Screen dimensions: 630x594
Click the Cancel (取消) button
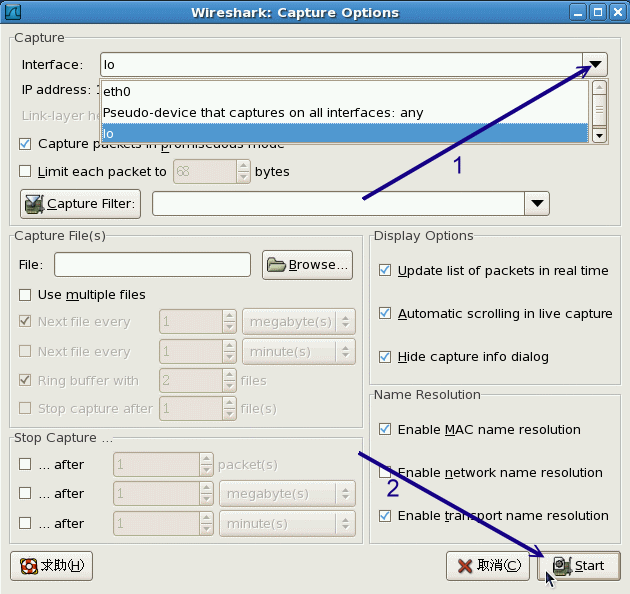tap(488, 566)
